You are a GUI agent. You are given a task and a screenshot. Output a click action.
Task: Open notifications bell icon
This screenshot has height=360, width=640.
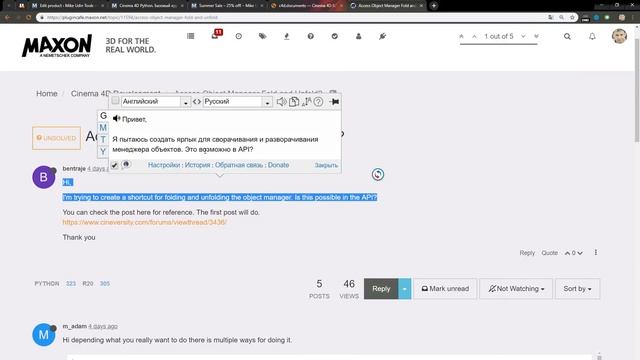coord(592,36)
